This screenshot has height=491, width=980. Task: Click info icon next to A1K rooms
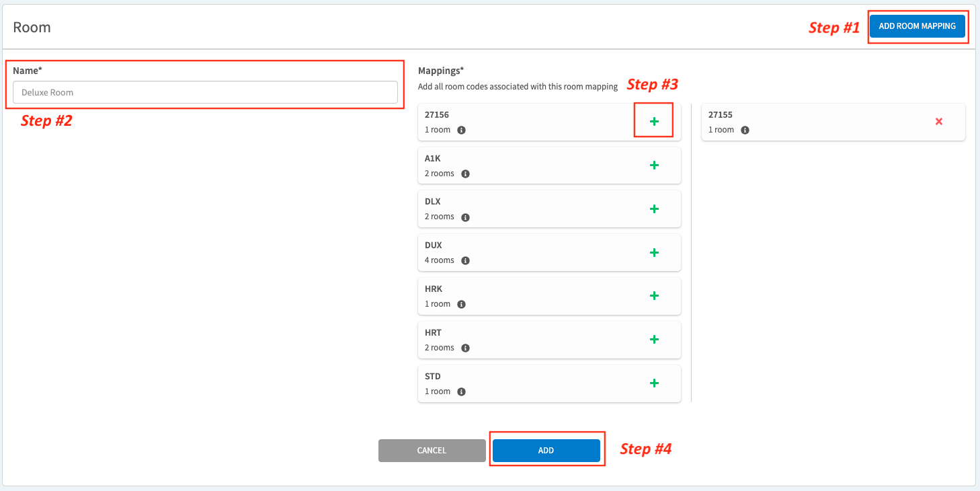[x=465, y=174]
